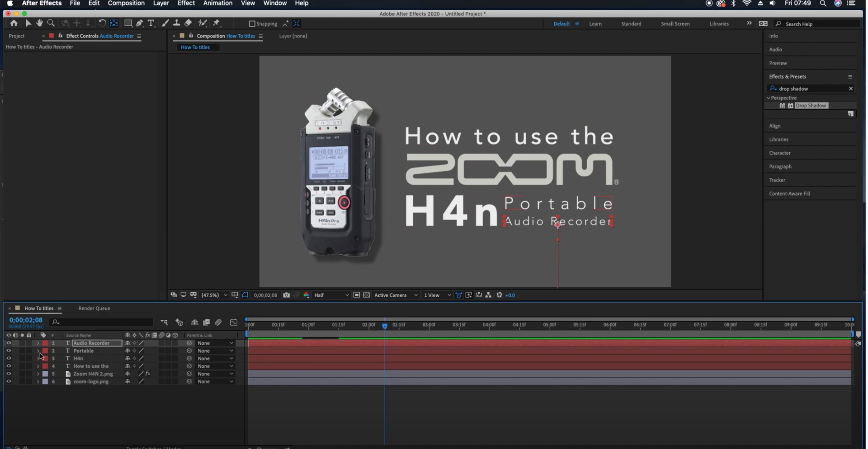Click the Rectangle shape tool
The width and height of the screenshot is (868, 449).
128,23
